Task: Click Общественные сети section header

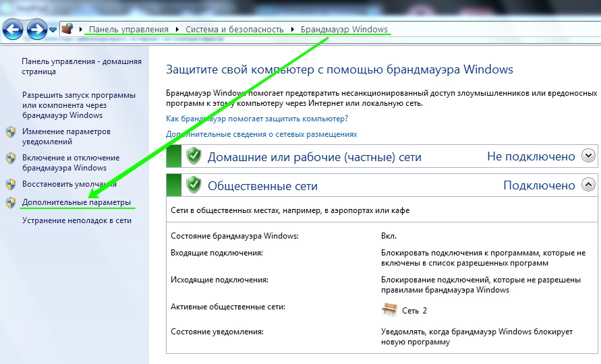Action: tap(262, 186)
